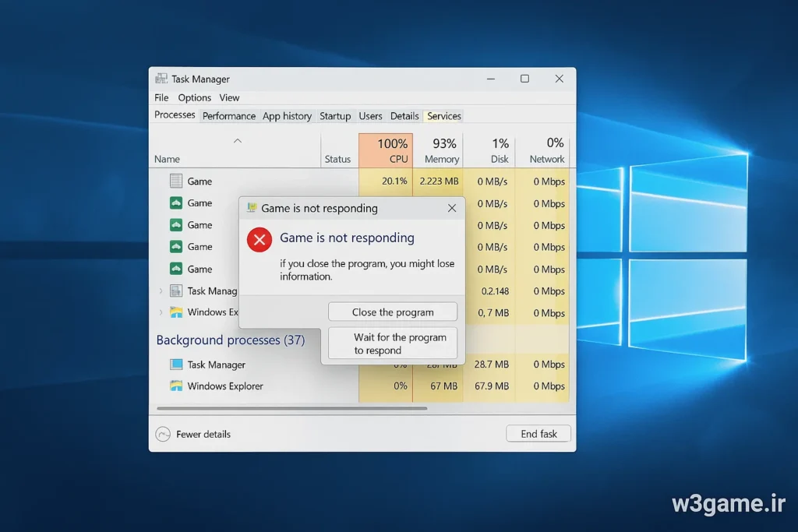Click the horizontal scrollbar in Task Manager

point(292,408)
